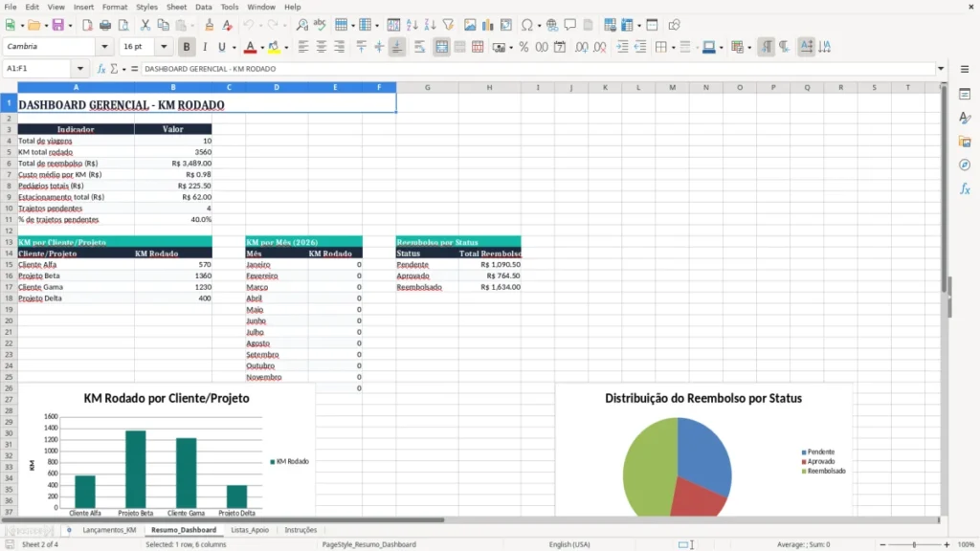
Task: Open Find and Replace icon
Action: [x=301, y=25]
